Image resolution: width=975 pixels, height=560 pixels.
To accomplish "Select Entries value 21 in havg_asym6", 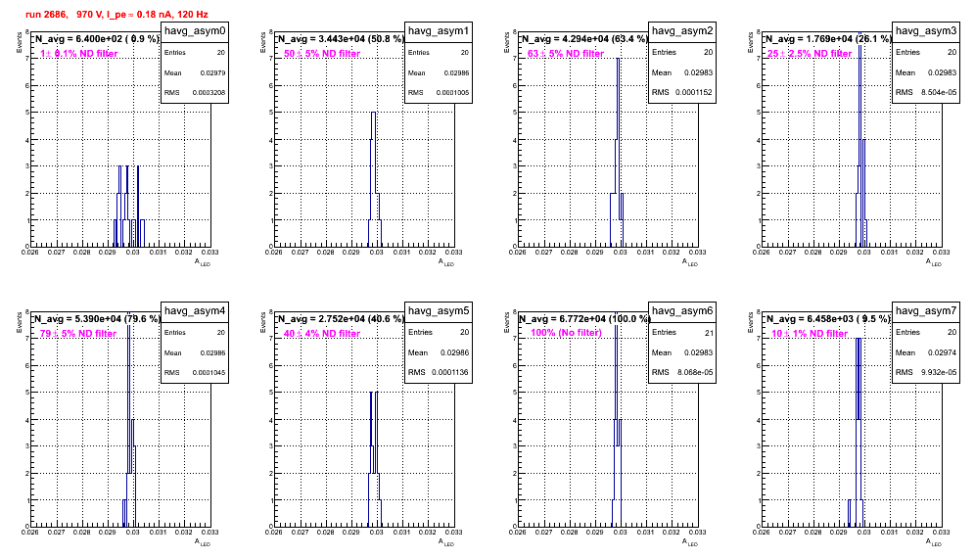I will coord(709,333).
